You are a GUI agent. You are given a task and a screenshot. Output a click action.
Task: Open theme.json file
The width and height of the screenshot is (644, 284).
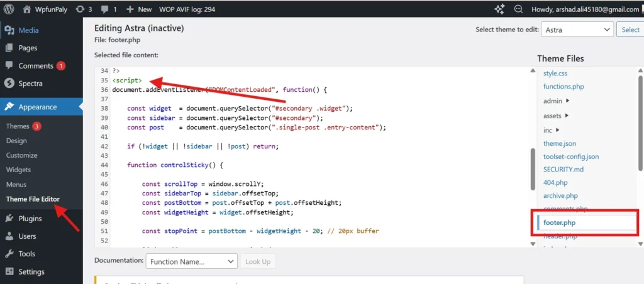click(559, 144)
